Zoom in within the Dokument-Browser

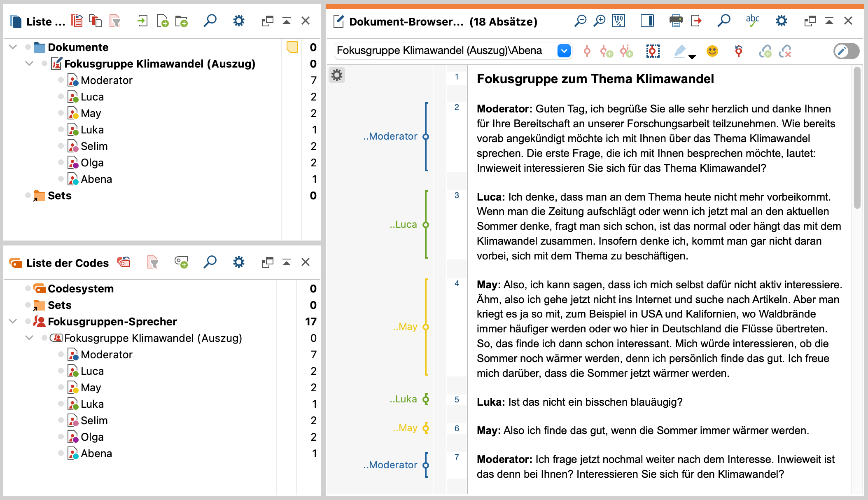pyautogui.click(x=600, y=21)
